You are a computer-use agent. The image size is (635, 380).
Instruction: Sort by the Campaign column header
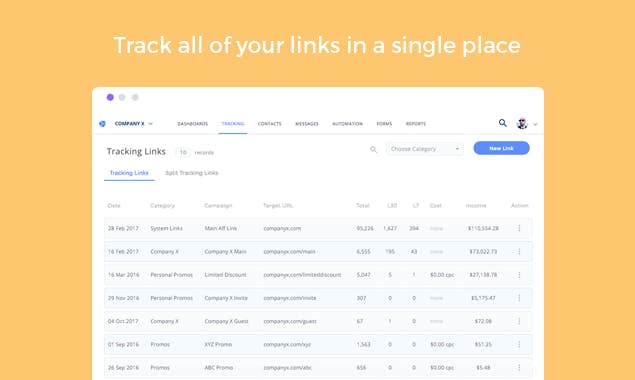click(x=218, y=206)
